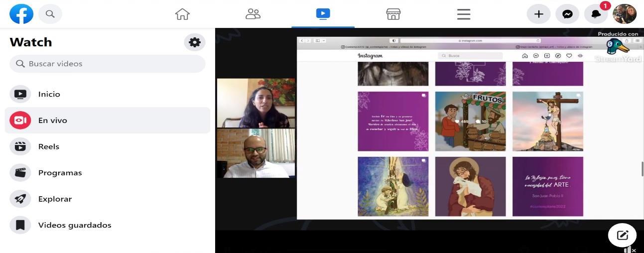644x253 pixels.
Task: Open the Marketplace tab
Action: pyautogui.click(x=393, y=14)
